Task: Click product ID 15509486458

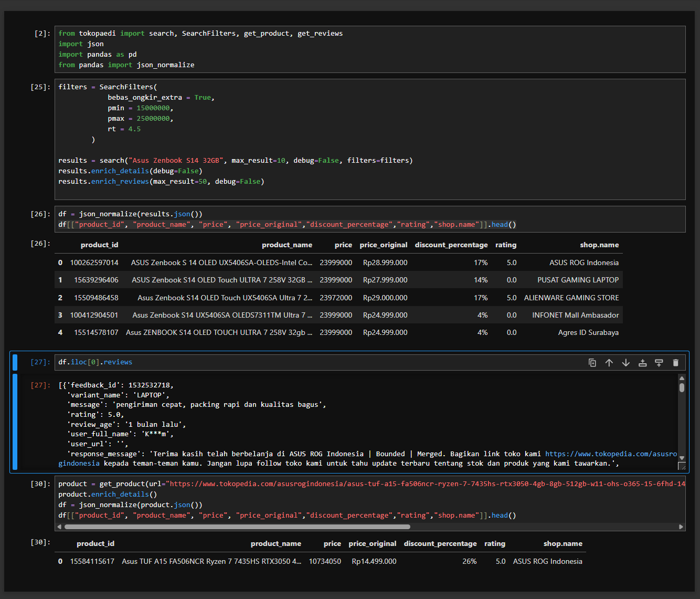Action: coord(96,298)
